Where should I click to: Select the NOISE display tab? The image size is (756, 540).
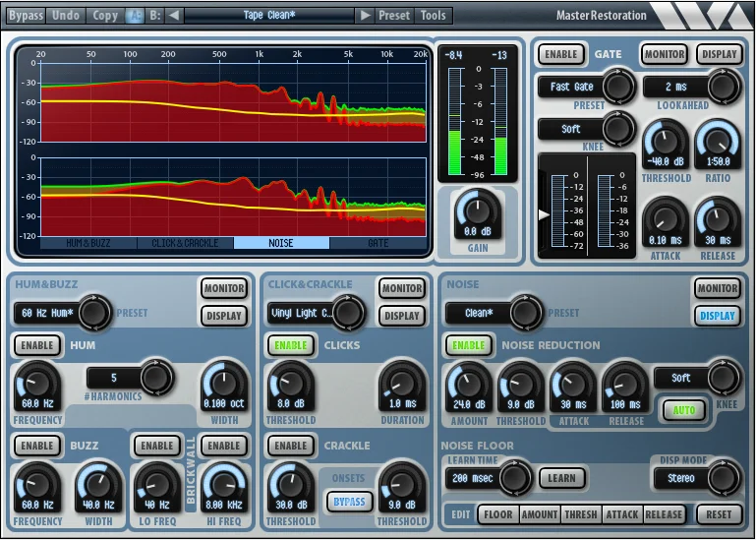coord(281,243)
